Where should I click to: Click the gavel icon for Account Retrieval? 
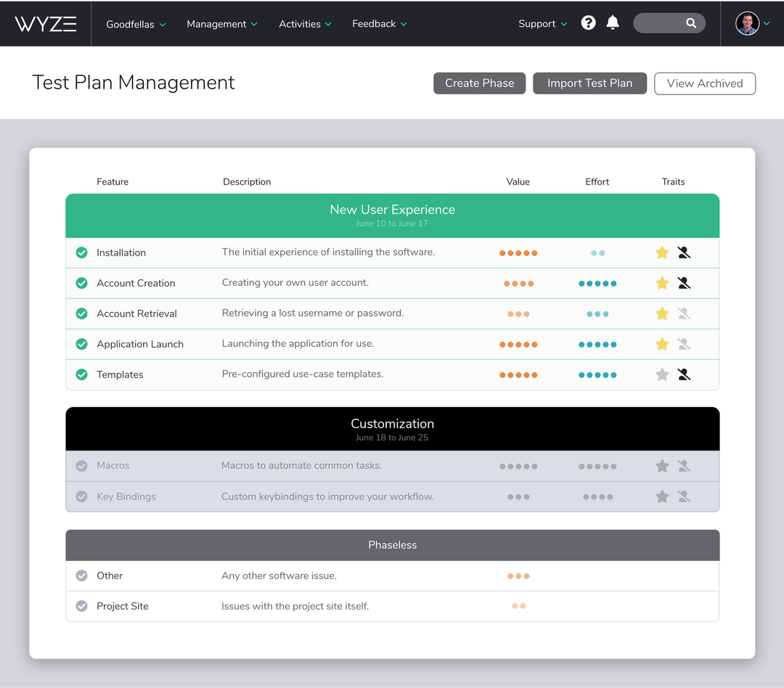(684, 314)
